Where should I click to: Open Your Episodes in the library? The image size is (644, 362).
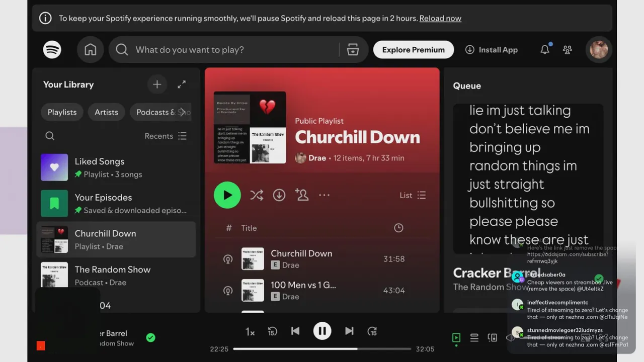116,204
